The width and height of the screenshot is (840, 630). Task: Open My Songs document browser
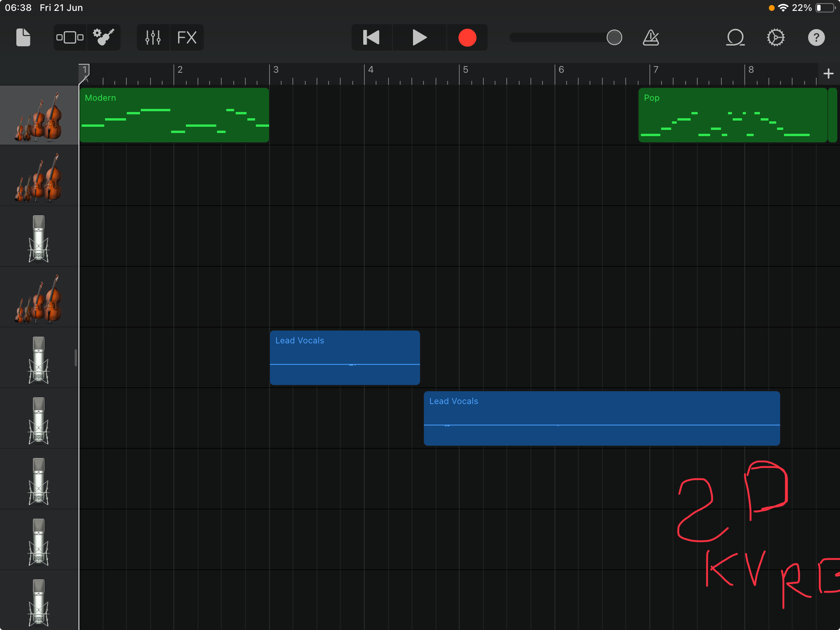click(x=23, y=38)
